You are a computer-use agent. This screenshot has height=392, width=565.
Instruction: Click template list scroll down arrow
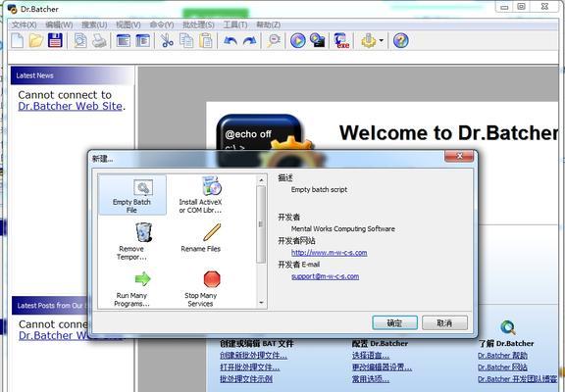(x=262, y=303)
